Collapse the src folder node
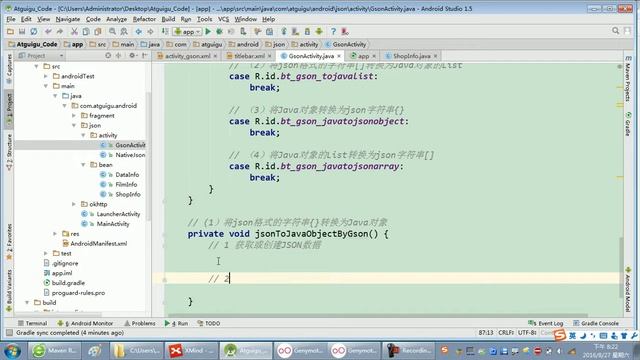Screen dimensions: 640x360 [x=36, y=66]
